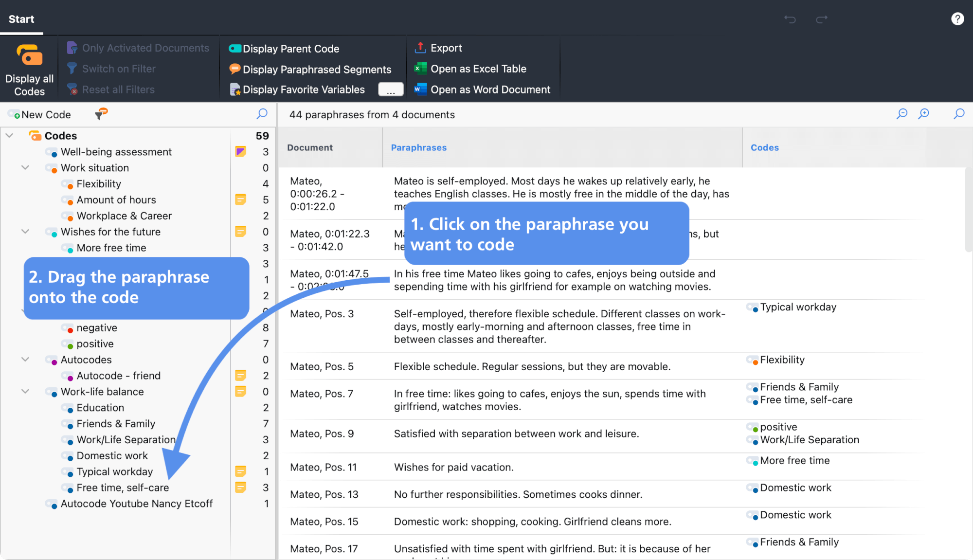Open the memo icon beside Amount of hours
The height and width of the screenshot is (560, 973).
[240, 199]
